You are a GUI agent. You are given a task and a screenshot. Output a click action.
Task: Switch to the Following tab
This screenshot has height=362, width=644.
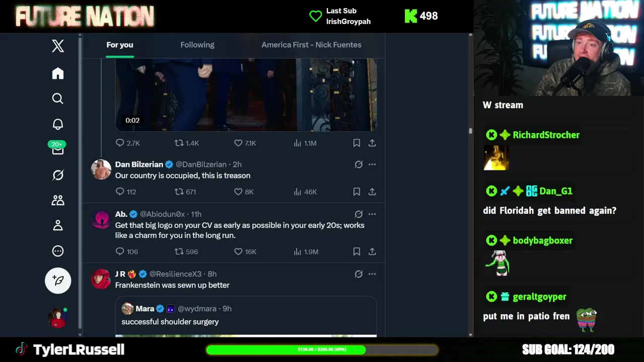[x=197, y=45]
